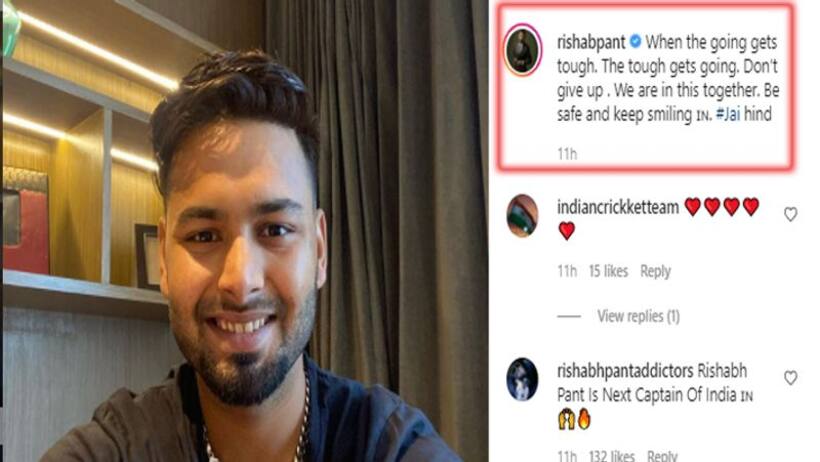The width and height of the screenshot is (820, 462).
Task: Open rishabhpantaddictors profile picture
Action: 522,379
